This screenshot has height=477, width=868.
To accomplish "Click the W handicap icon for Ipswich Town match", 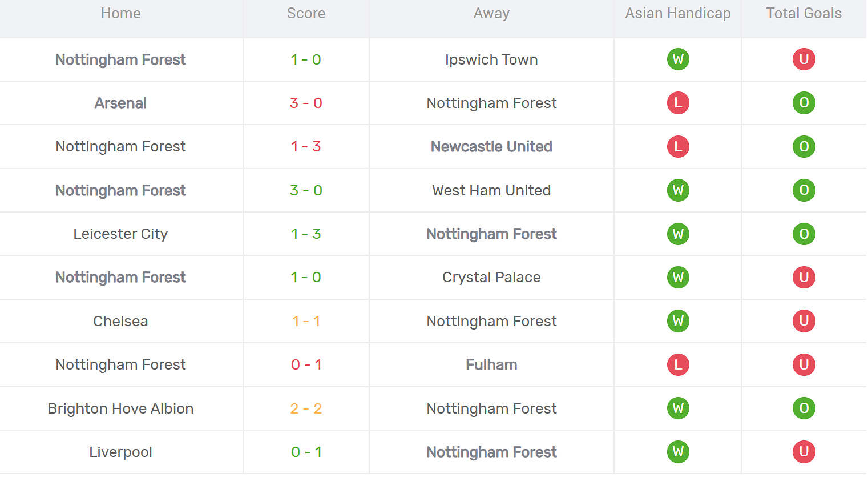I will (x=678, y=59).
